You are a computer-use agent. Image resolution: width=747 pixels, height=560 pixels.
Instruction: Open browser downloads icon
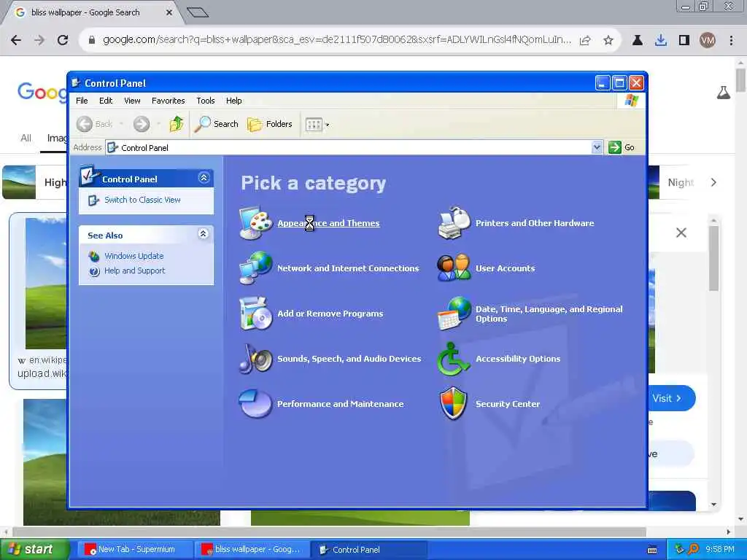pos(660,41)
